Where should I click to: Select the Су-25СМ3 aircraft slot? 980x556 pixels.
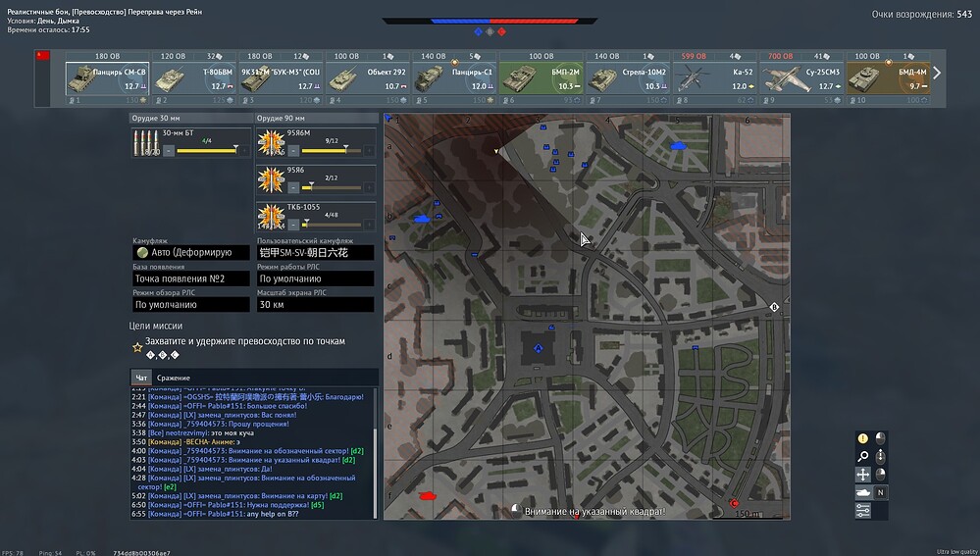coord(801,78)
